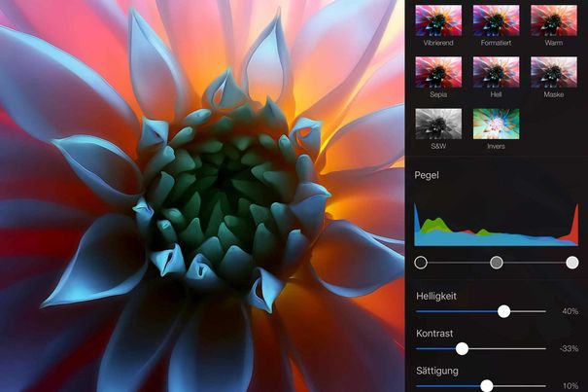Apply the Vibrierend filter thumbnail
The height and width of the screenshot is (392, 588).
[x=438, y=20]
